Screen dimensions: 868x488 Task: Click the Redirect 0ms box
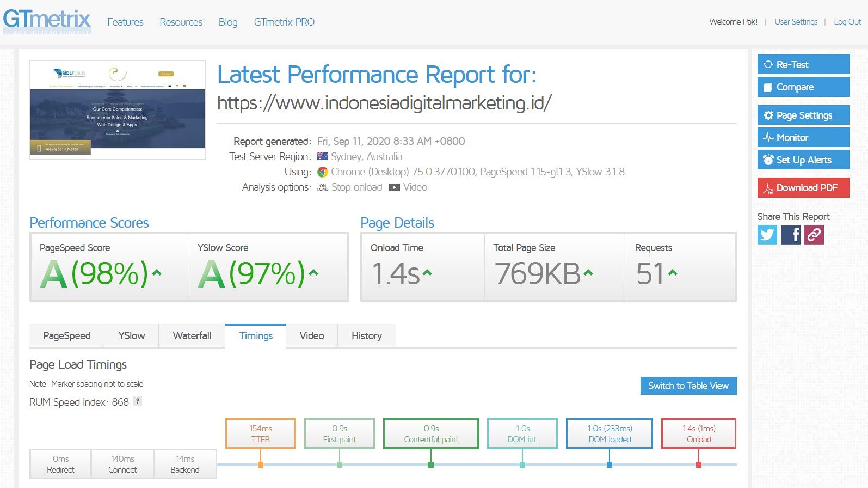(x=60, y=464)
